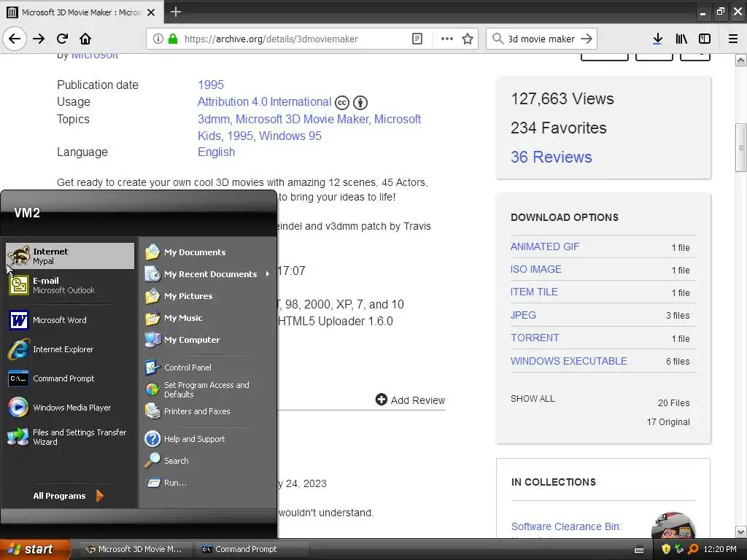Open the 1995 publication date link

(211, 85)
